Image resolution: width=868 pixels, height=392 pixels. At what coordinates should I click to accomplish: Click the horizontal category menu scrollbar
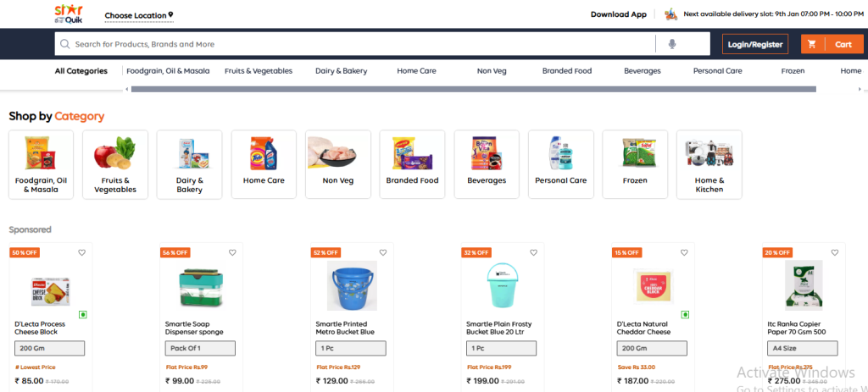[470, 88]
